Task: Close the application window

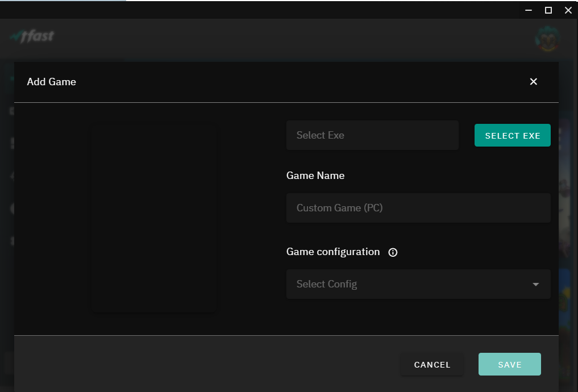Action: pyautogui.click(x=568, y=10)
